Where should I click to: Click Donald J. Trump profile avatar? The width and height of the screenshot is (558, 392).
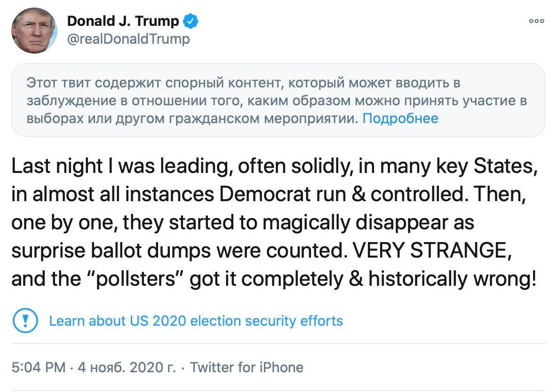tap(34, 31)
